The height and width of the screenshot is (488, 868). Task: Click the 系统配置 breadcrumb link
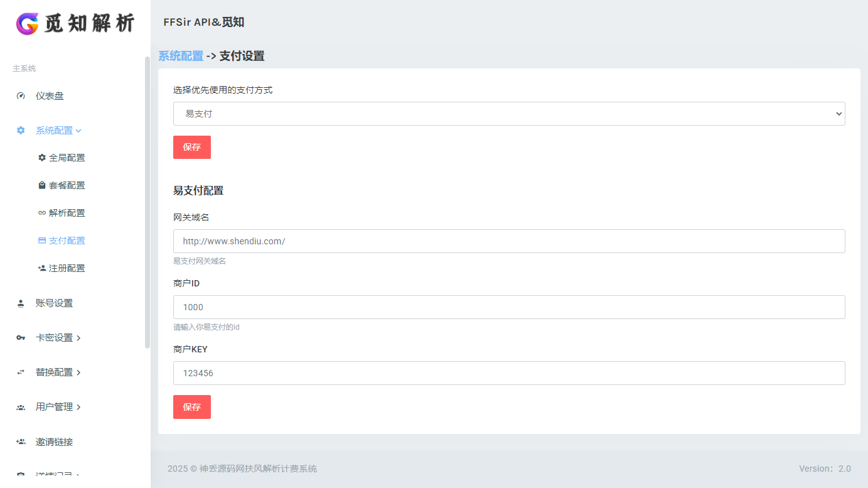point(181,56)
